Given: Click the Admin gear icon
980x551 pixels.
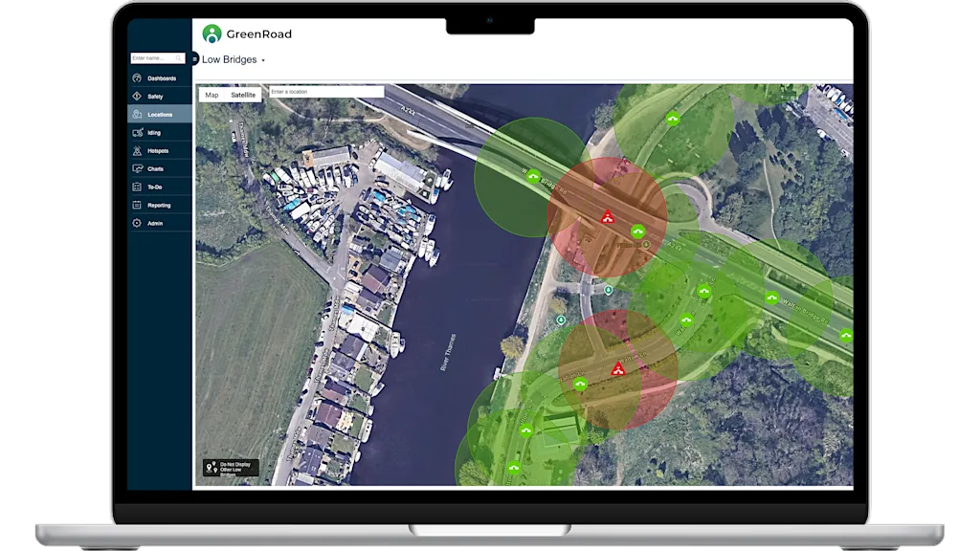Looking at the screenshot, I should pos(137,223).
